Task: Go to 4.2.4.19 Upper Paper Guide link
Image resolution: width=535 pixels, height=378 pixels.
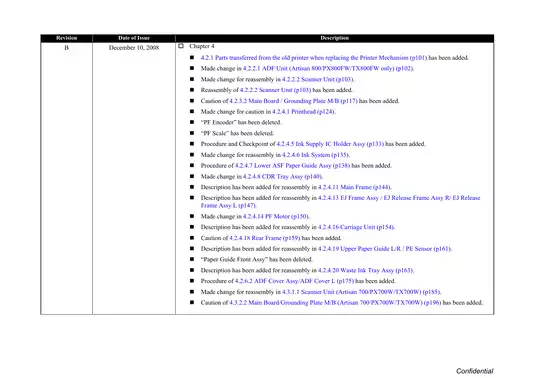Action: [385, 249]
